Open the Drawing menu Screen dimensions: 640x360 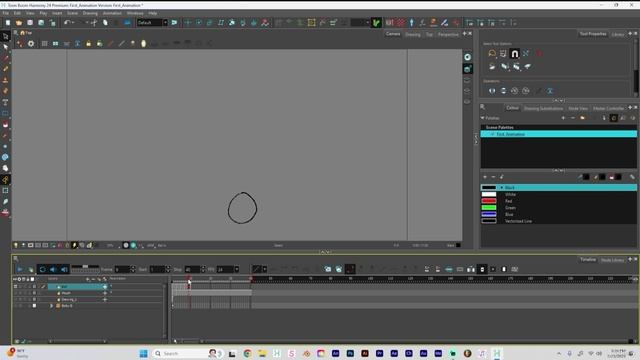pyautogui.click(x=90, y=13)
